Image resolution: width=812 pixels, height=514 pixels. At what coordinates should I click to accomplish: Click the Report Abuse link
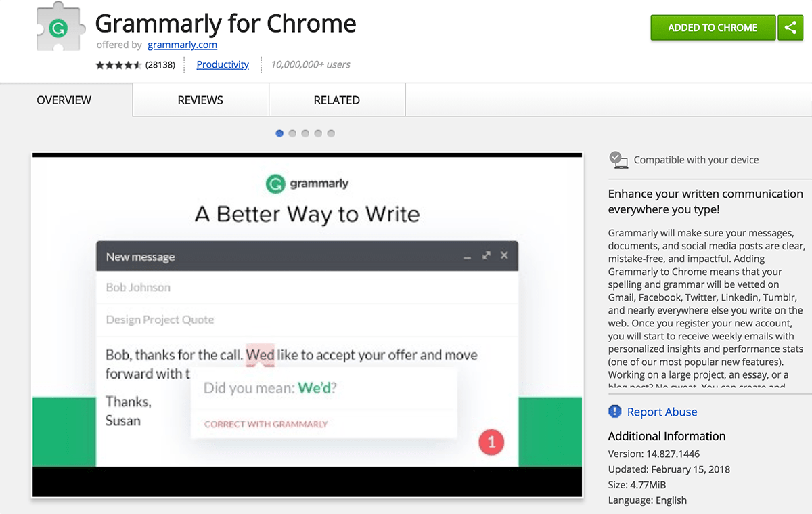pyautogui.click(x=662, y=412)
